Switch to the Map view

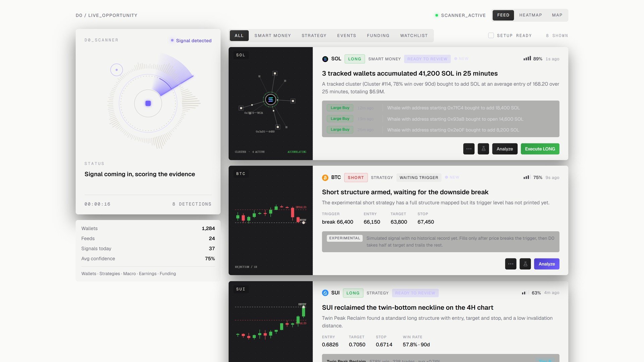557,15
